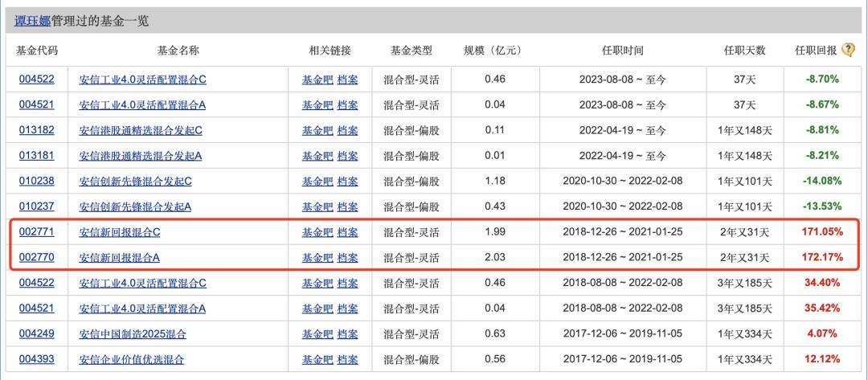The image size is (868, 380).
Task: Open fund code 002770
Action: pyautogui.click(x=36, y=257)
